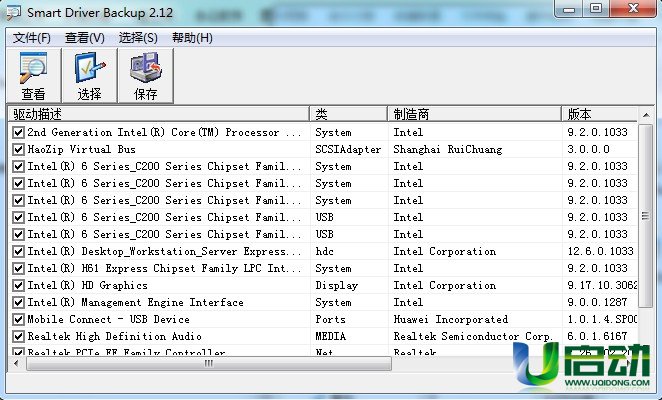
Task: Click the Smart Driver Backup title bar icon
Action: [x=14, y=12]
